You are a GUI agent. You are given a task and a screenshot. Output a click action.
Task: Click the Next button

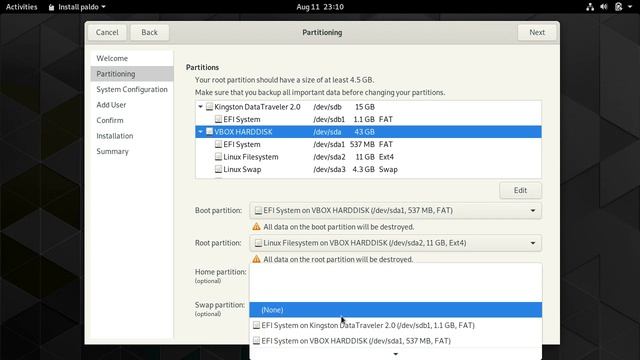click(537, 32)
